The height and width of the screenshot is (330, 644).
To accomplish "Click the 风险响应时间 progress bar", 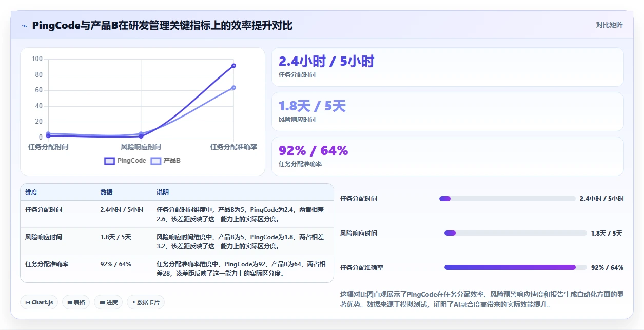I will pyautogui.click(x=515, y=233).
